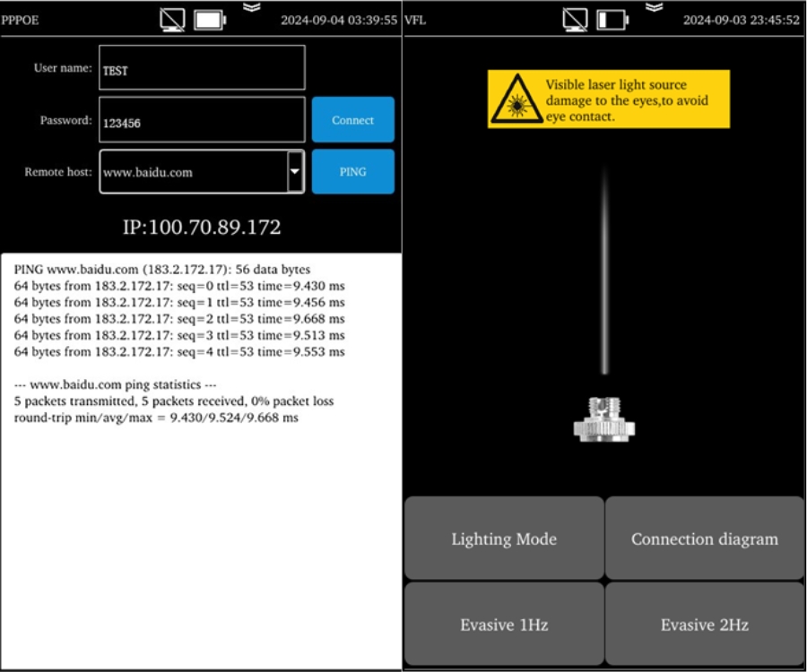Click the network status icon on VFL screen
Viewport: 807px width, 672px height.
pos(576,19)
